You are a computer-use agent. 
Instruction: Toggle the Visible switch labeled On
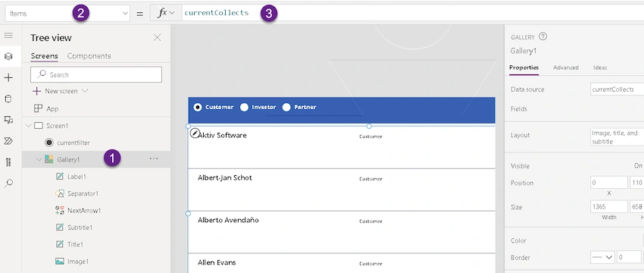pos(638,165)
